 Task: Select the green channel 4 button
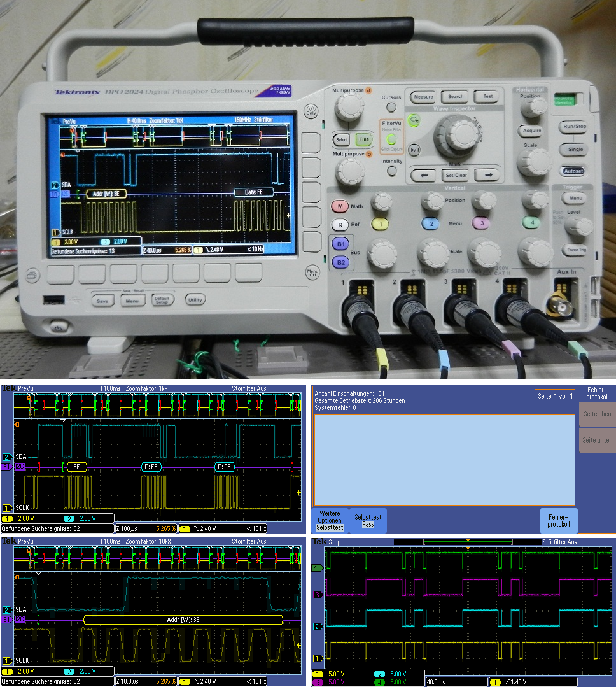(531, 223)
